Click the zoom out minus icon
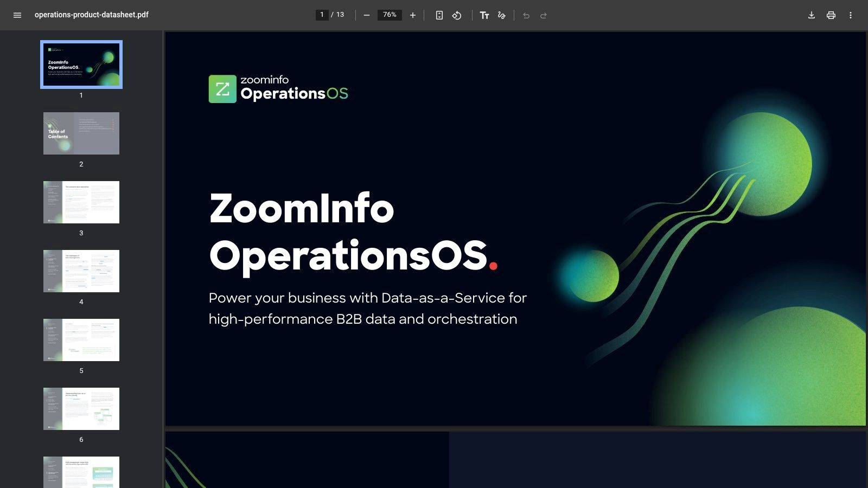This screenshot has height=488, width=868. point(367,15)
